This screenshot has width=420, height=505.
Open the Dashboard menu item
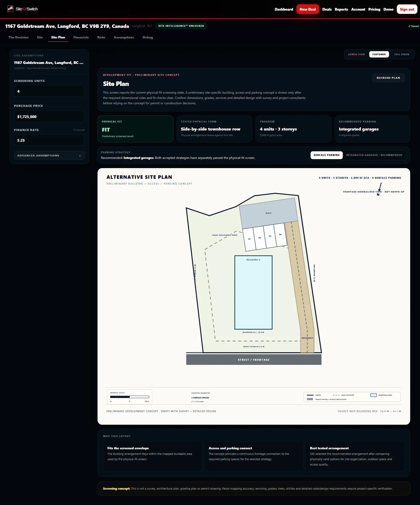point(284,9)
